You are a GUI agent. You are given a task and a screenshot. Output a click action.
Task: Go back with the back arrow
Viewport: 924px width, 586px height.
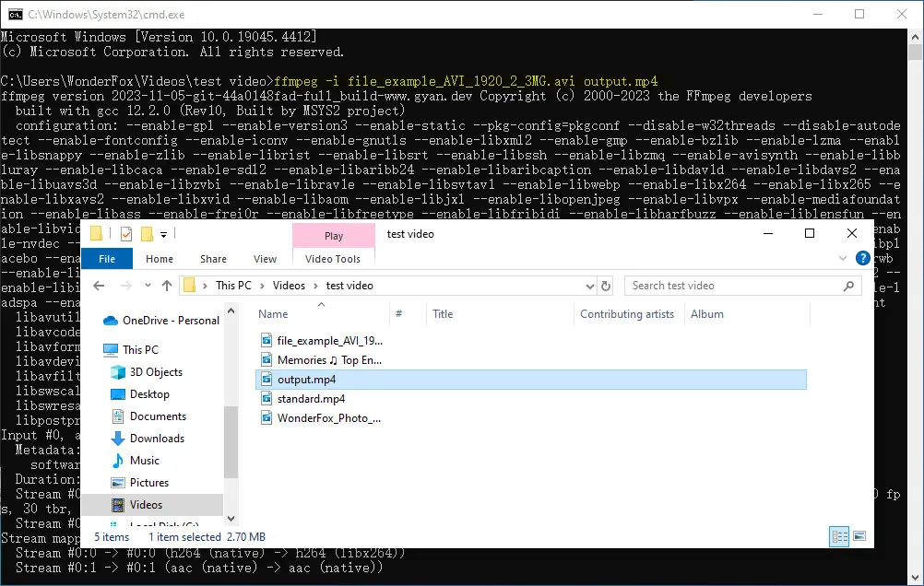(x=99, y=286)
